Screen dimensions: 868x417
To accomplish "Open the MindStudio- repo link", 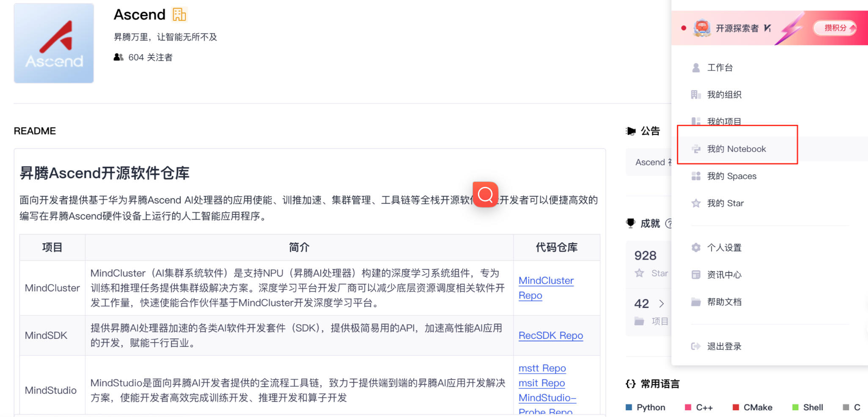I will click(x=547, y=398).
